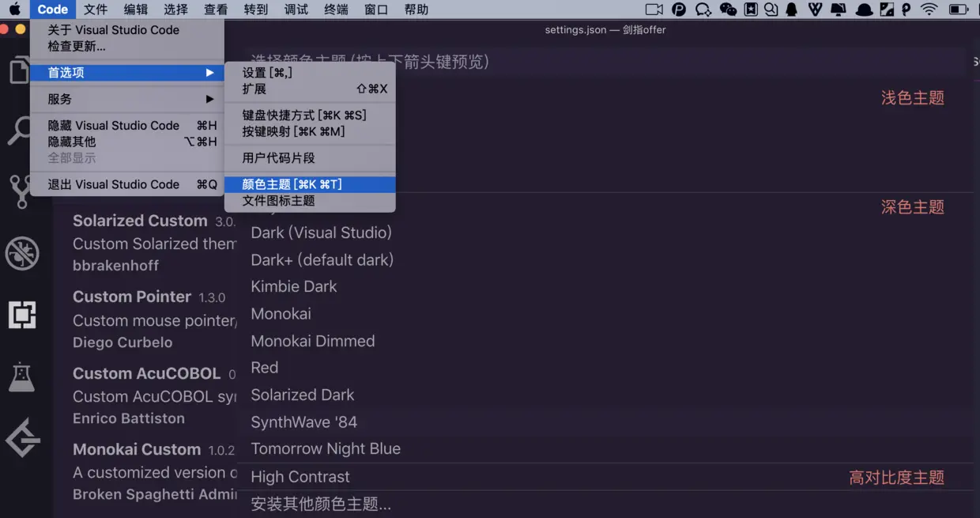Viewport: 980px width, 518px height.
Task: Open the Explorer icon in the activity bar
Action: 20,70
